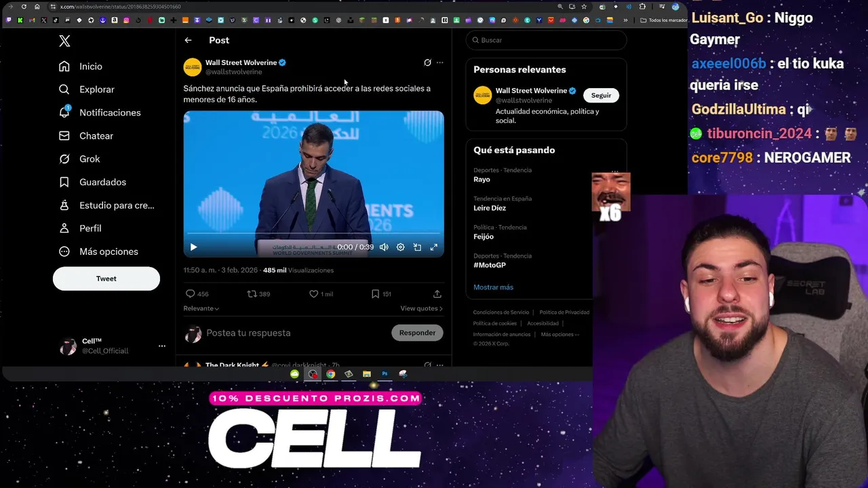Bookmark page with the star icon
The image size is (868, 488).
[584, 7]
